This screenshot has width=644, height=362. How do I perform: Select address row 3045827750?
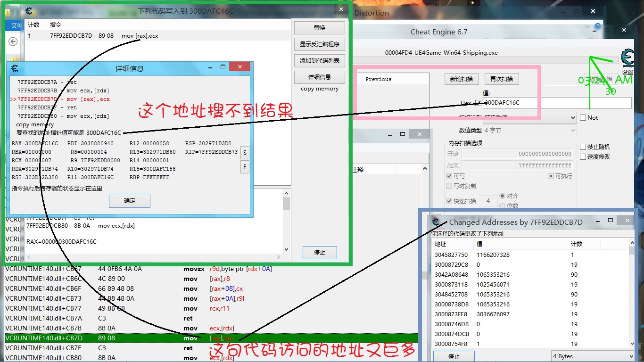tap(530, 255)
